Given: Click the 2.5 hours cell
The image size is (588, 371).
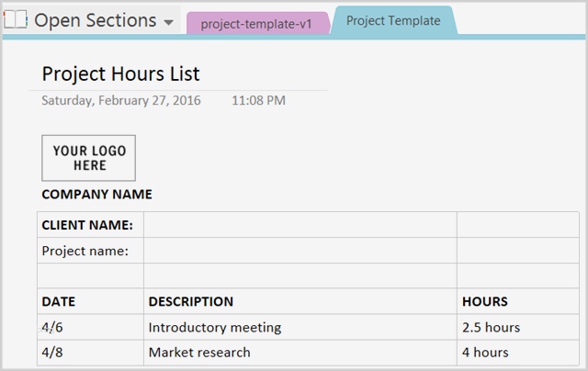Looking at the screenshot, I should (517, 327).
